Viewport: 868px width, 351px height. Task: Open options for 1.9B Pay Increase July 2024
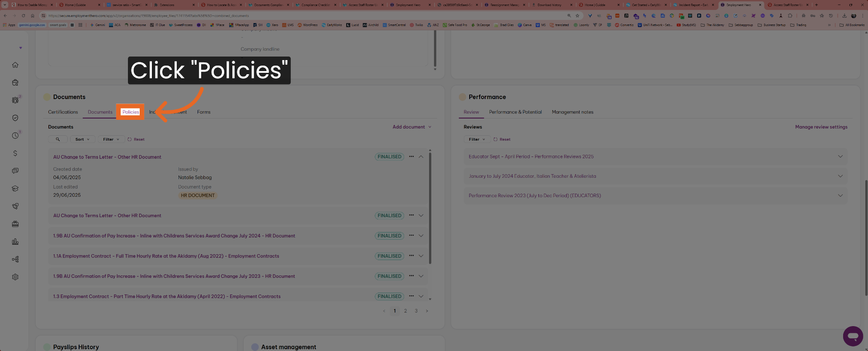411,235
